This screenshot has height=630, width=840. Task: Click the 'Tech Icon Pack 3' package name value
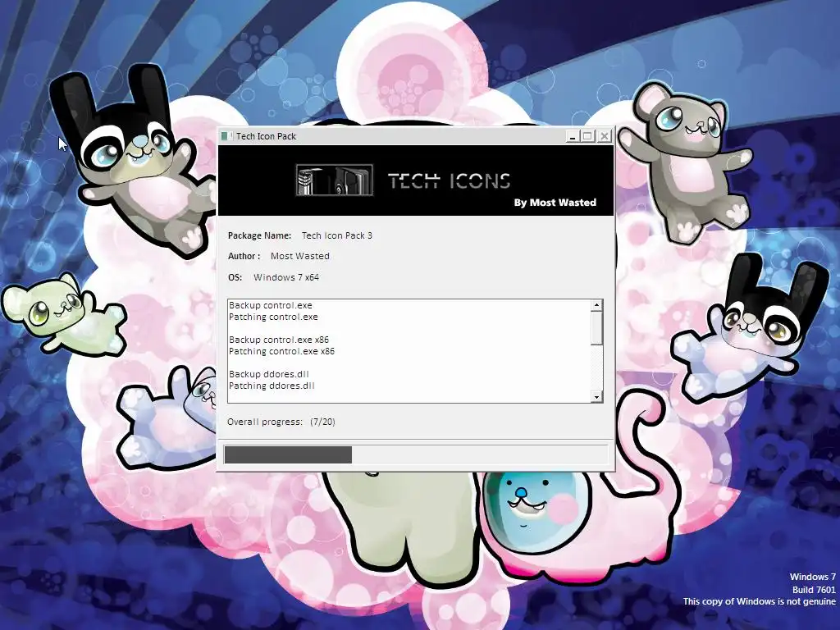tap(337, 235)
